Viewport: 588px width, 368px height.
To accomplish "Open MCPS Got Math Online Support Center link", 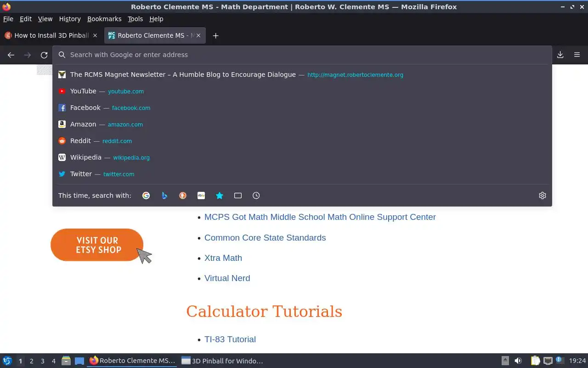I will 320,217.
